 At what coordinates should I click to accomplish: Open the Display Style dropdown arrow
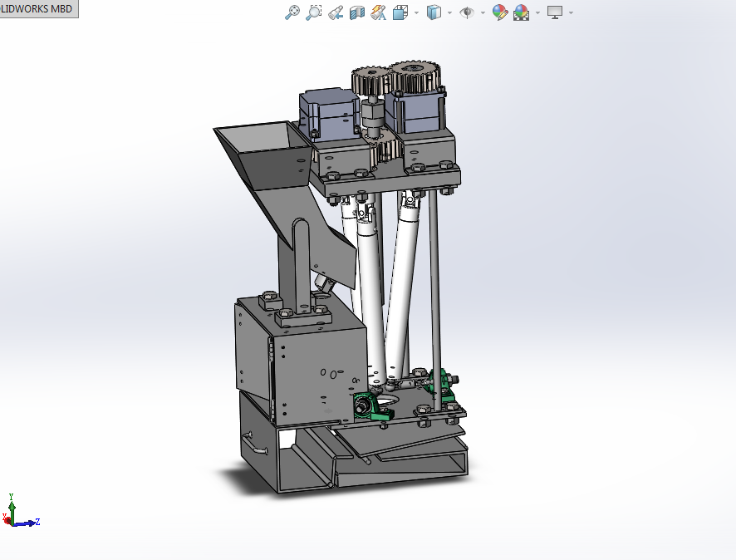click(x=450, y=12)
